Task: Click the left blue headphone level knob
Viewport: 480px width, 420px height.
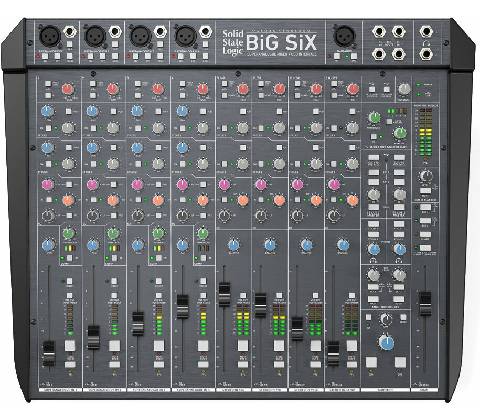Action: click(x=374, y=249)
